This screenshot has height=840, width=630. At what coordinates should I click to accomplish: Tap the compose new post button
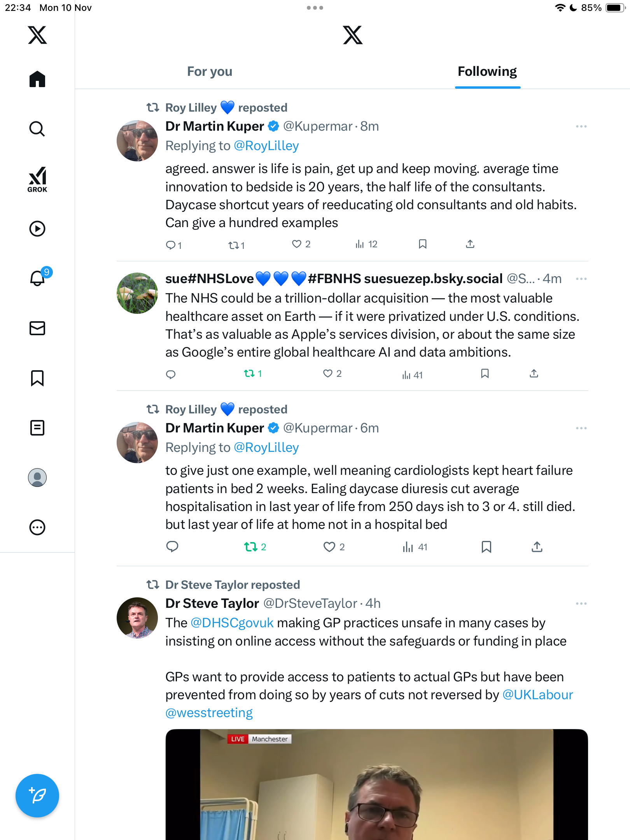[x=37, y=795]
